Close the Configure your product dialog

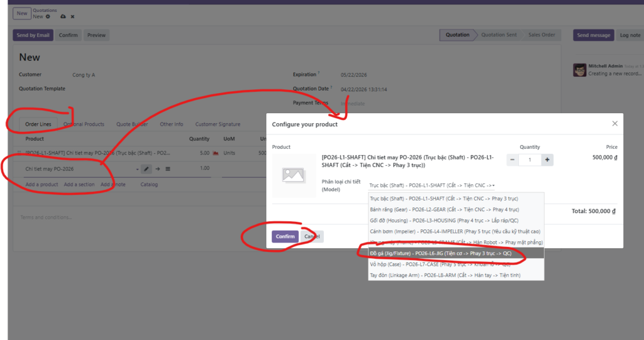pyautogui.click(x=614, y=124)
